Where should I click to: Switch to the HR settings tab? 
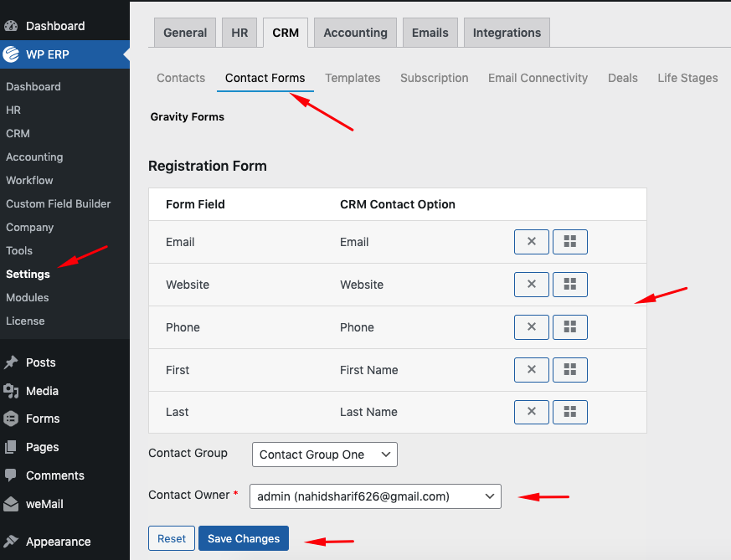[x=239, y=33]
